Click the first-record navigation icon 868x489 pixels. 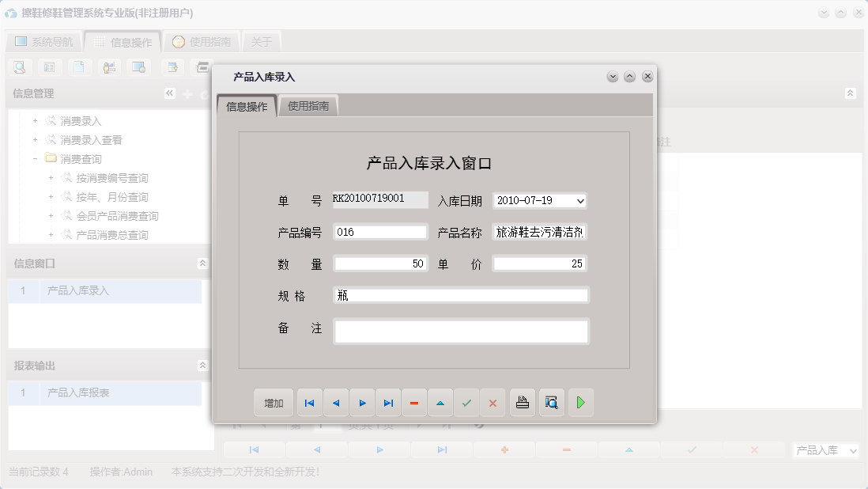[x=309, y=403]
